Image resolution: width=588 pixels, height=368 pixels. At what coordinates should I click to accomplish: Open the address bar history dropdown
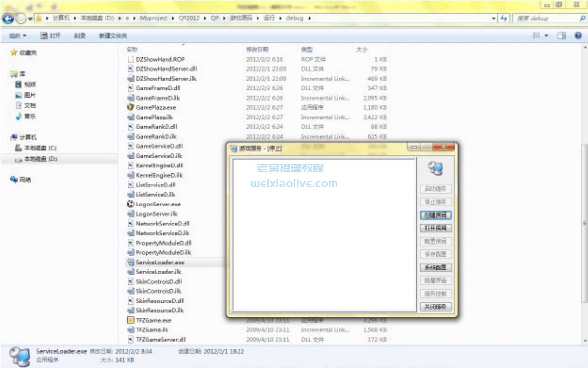click(494, 18)
